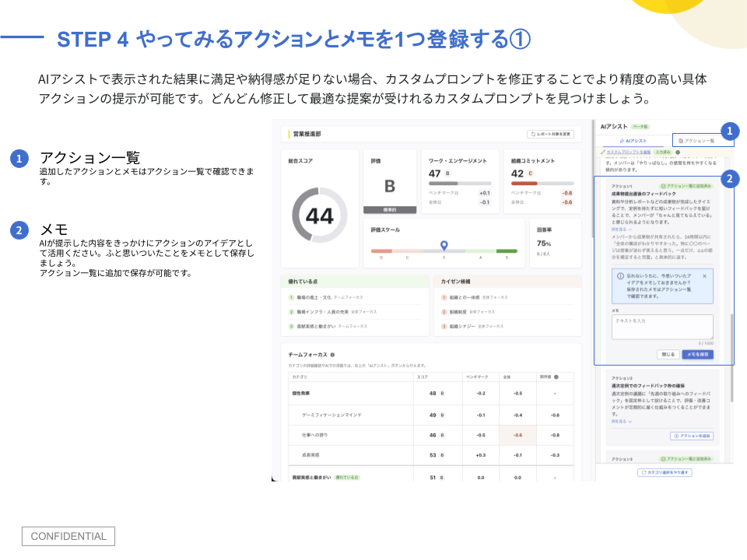Image resolution: width=747 pixels, height=560 pixels.
Task: Click the 44 総合スコア donut chart
Action: point(320,215)
